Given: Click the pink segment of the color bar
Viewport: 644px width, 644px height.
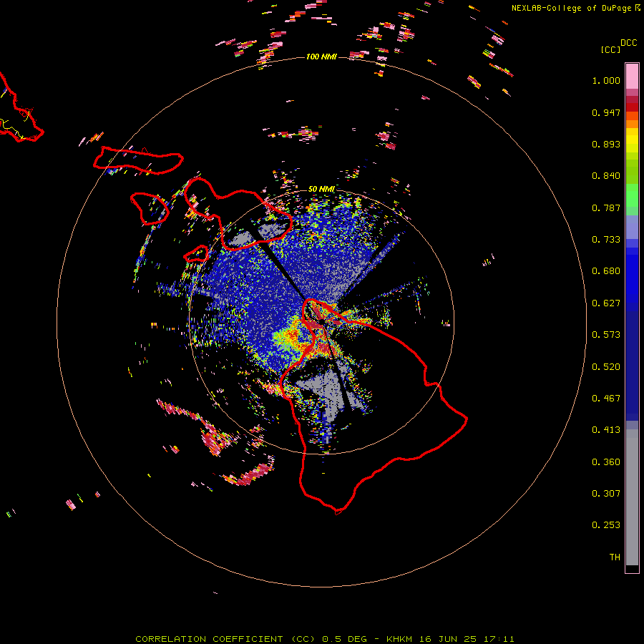Looking at the screenshot, I should point(632,76).
